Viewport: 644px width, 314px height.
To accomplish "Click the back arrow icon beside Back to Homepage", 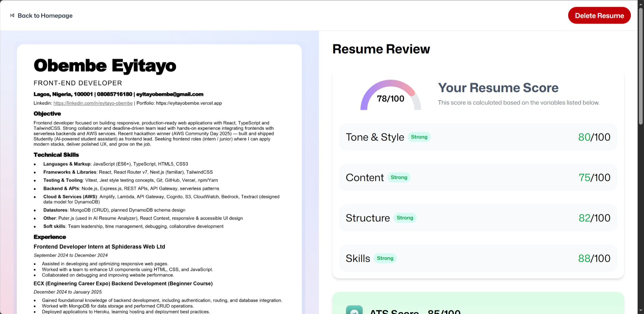I will pyautogui.click(x=12, y=15).
